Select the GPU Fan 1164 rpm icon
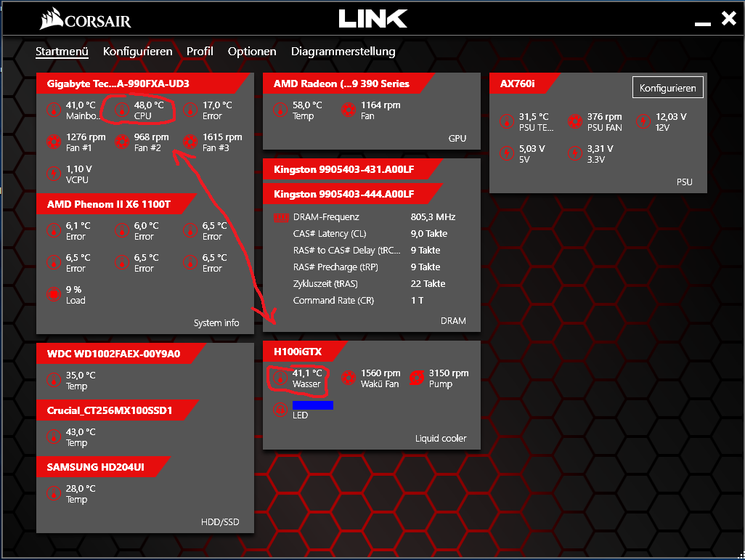745x560 pixels. click(349, 110)
